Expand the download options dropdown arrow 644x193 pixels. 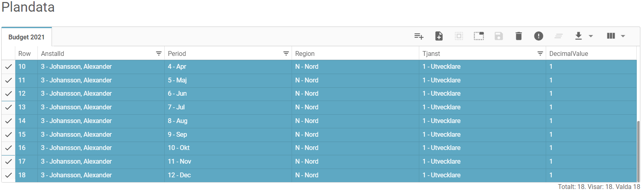[591, 36]
